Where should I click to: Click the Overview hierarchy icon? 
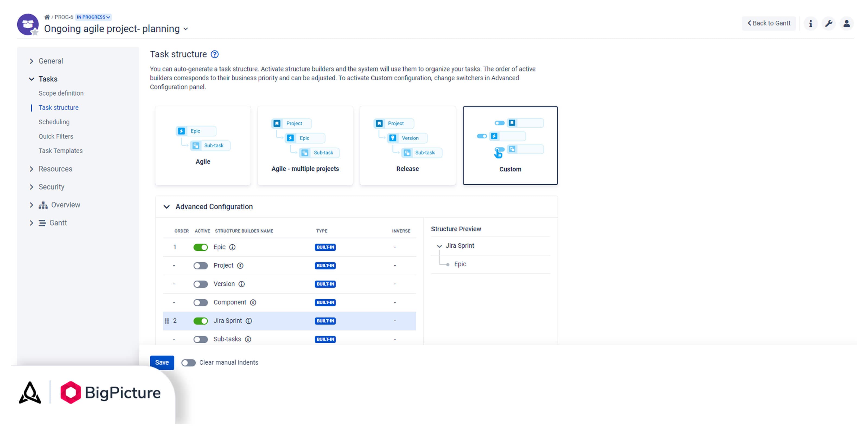[x=43, y=205]
